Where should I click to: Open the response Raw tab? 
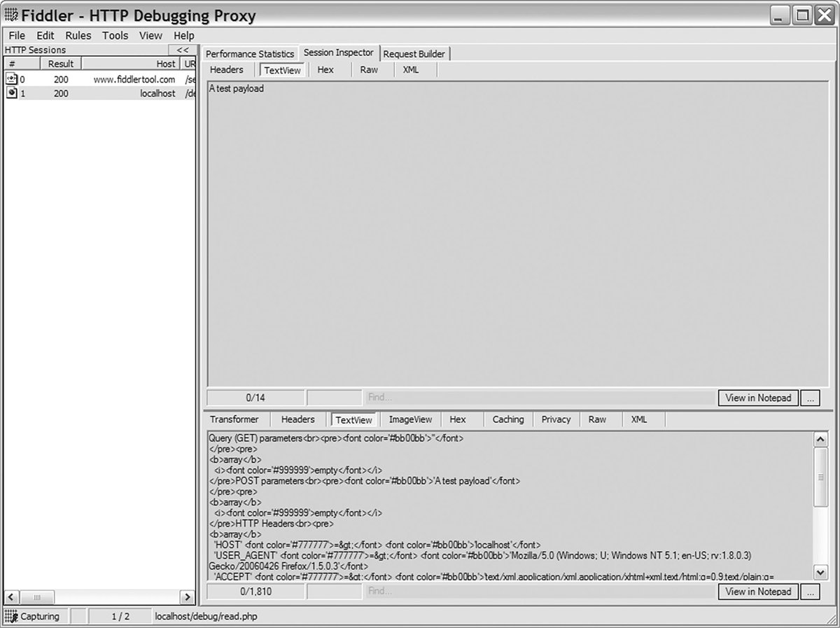tap(597, 419)
